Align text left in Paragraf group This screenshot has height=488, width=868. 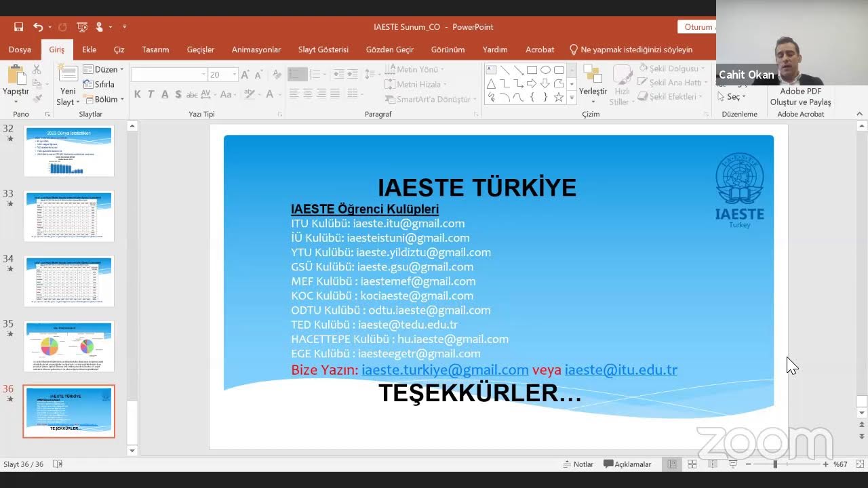pos(294,94)
